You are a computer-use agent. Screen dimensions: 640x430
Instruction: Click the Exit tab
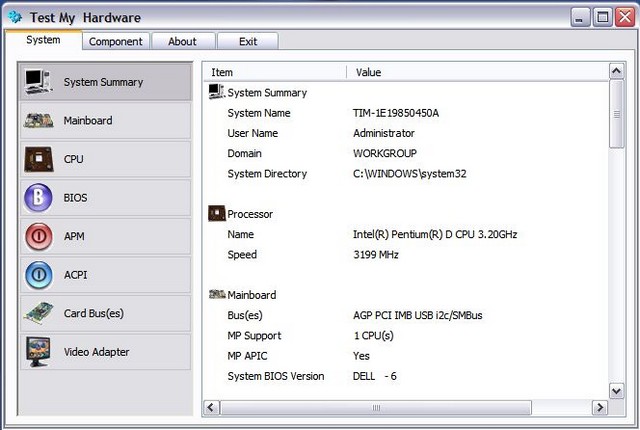click(248, 41)
